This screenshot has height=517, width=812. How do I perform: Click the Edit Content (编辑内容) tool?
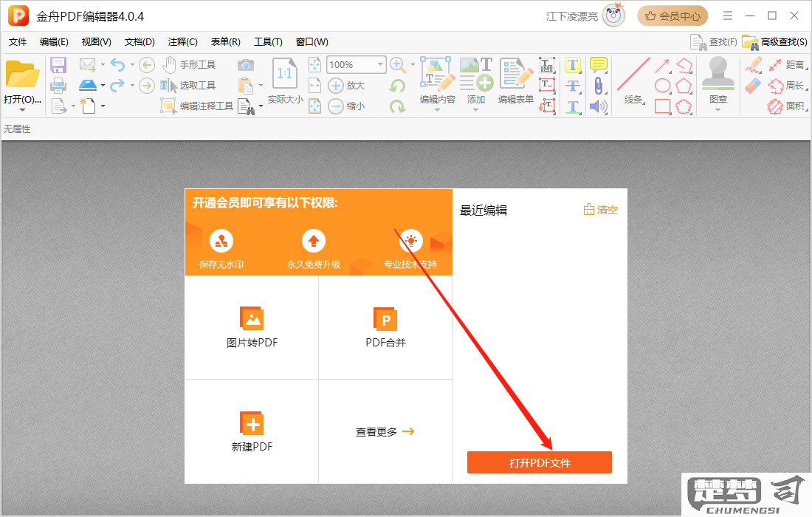click(438, 81)
